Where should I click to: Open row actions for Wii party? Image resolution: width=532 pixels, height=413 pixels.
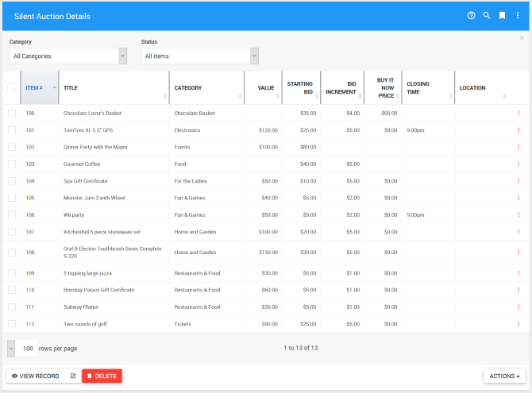pos(519,214)
